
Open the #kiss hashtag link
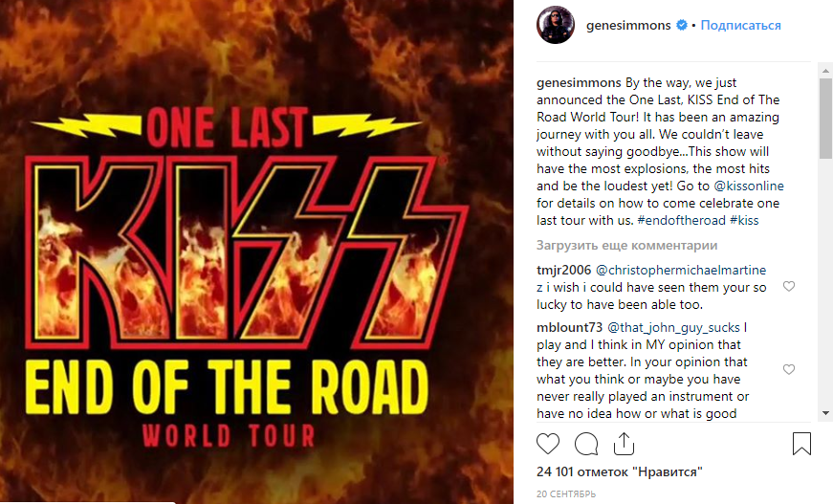click(x=744, y=220)
